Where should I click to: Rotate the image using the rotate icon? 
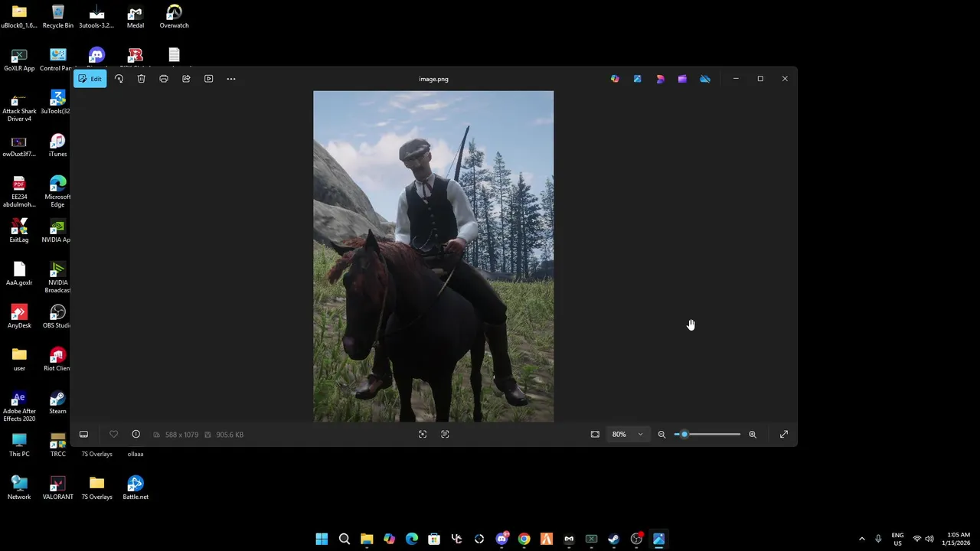pos(119,79)
